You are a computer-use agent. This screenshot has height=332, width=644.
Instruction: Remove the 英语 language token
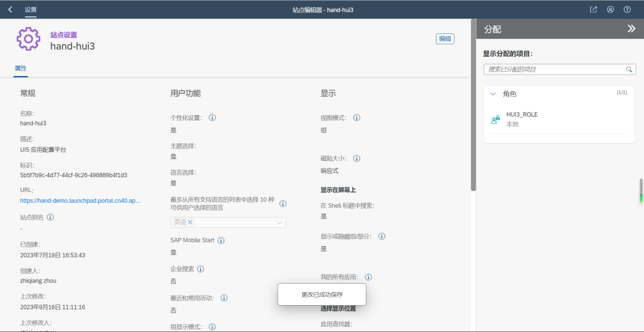[x=190, y=222]
